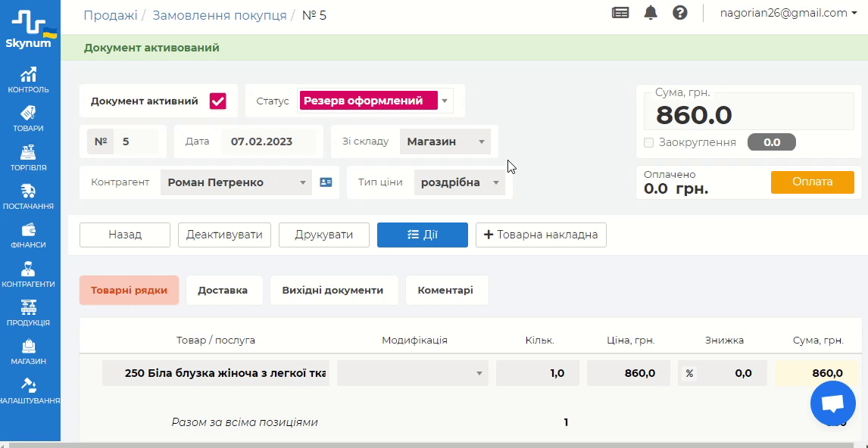Click the Замовлення покупця breadcrumb link

pyautogui.click(x=220, y=15)
